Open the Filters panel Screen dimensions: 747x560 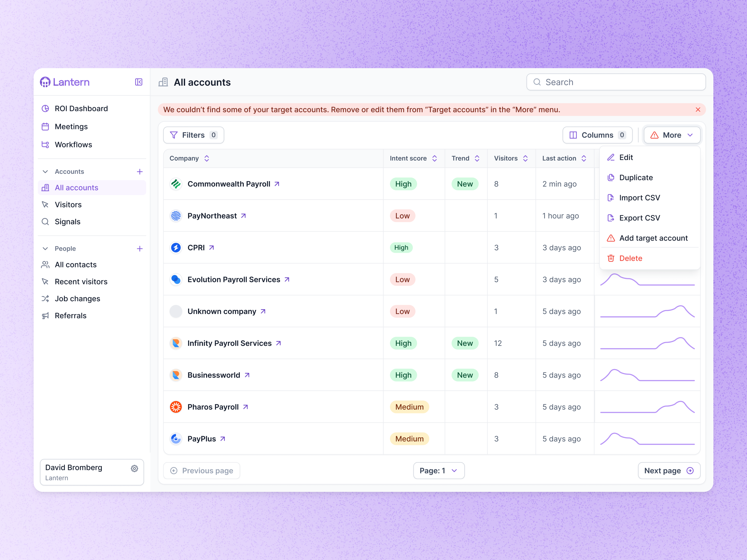[x=193, y=135]
